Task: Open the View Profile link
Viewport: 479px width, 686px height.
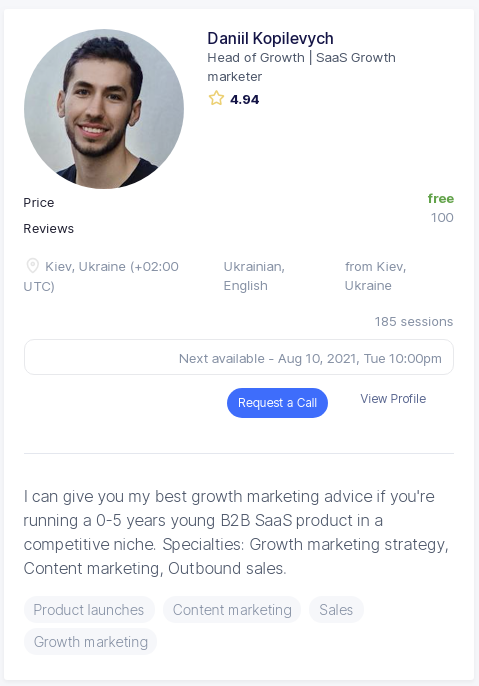Action: point(393,399)
